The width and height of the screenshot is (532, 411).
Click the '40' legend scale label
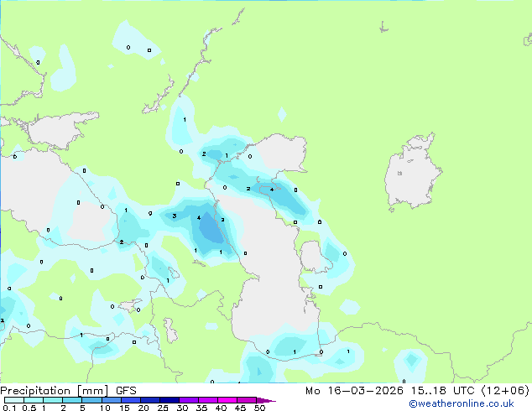coord(221,408)
